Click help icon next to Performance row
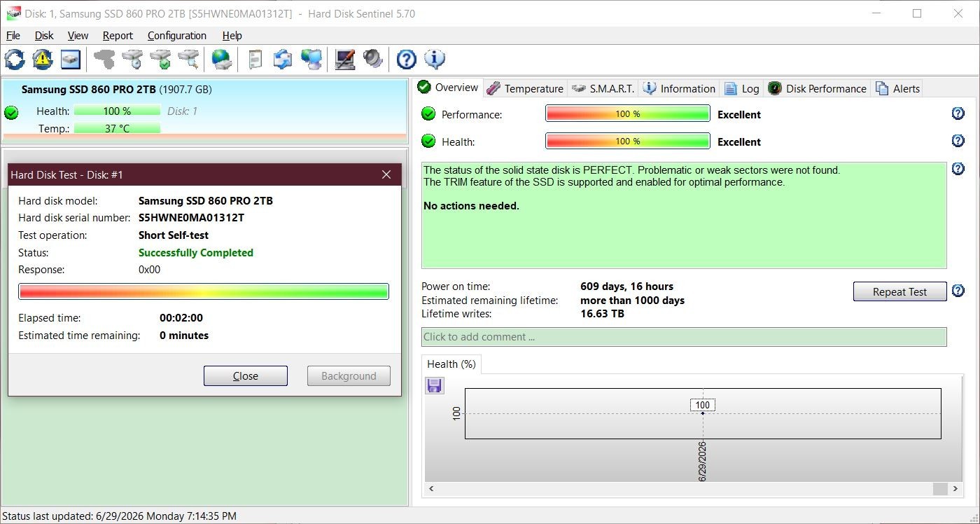Image resolution: width=980 pixels, height=524 pixels. pyautogui.click(x=958, y=113)
